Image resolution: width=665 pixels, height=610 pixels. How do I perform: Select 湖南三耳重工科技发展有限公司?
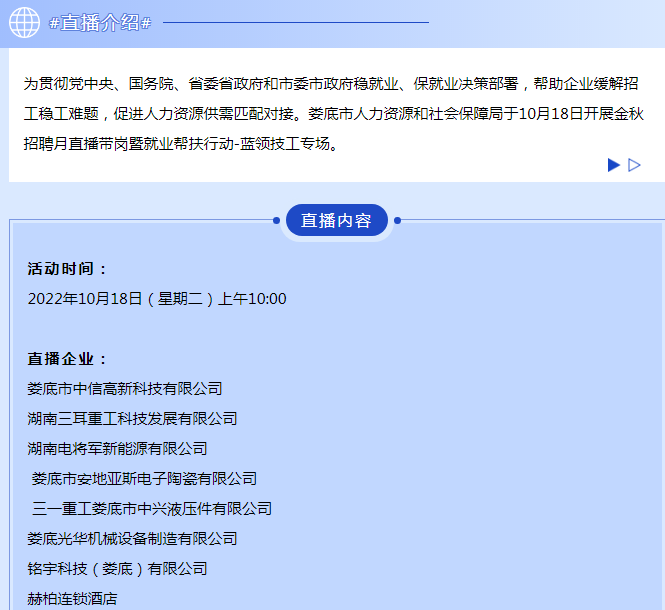[x=132, y=419]
